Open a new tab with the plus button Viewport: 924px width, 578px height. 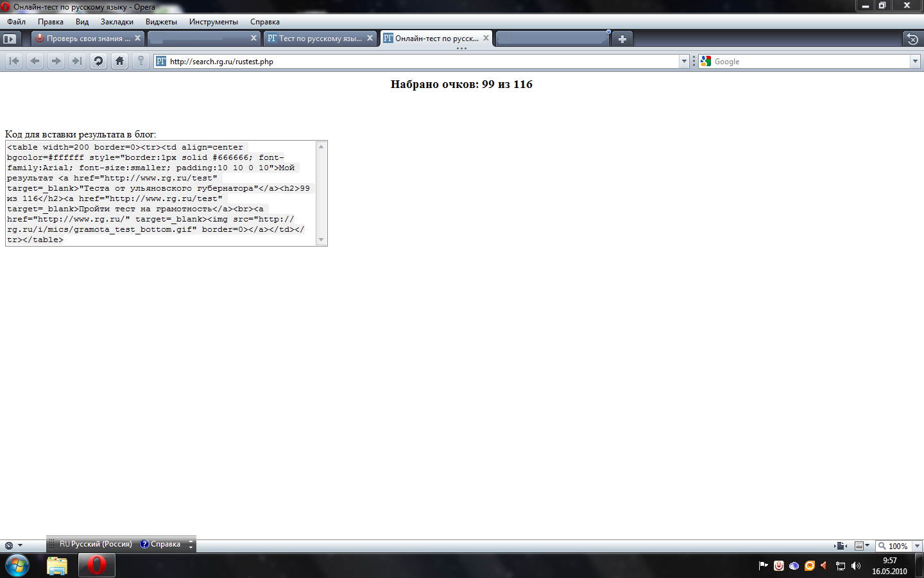coord(621,39)
